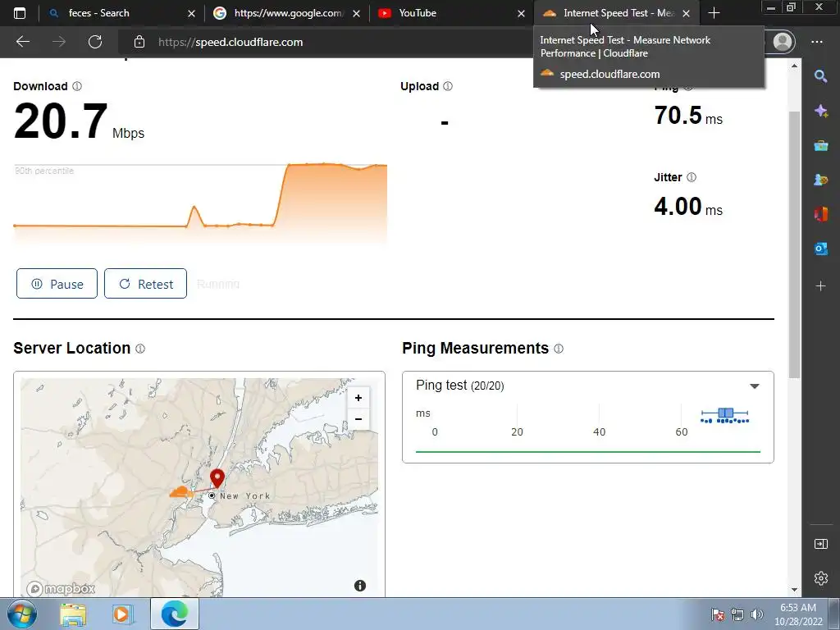Open the Office icon in sidebar
The image size is (840, 630).
click(820, 214)
